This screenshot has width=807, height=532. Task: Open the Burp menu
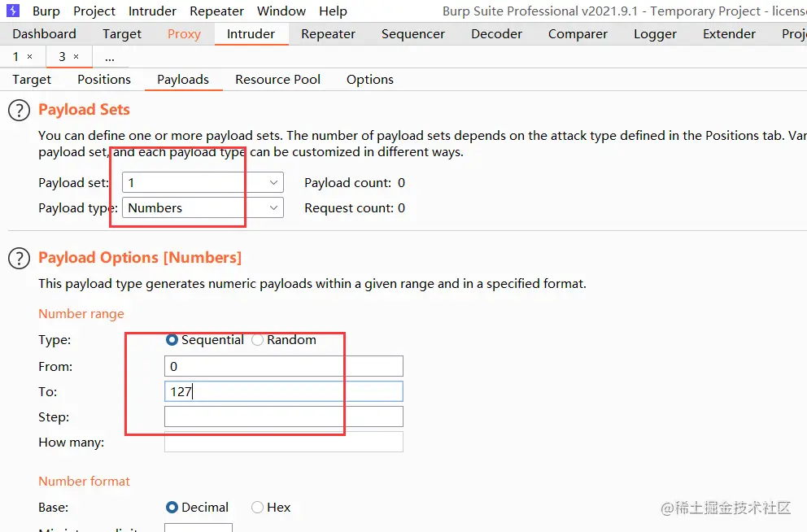46,11
